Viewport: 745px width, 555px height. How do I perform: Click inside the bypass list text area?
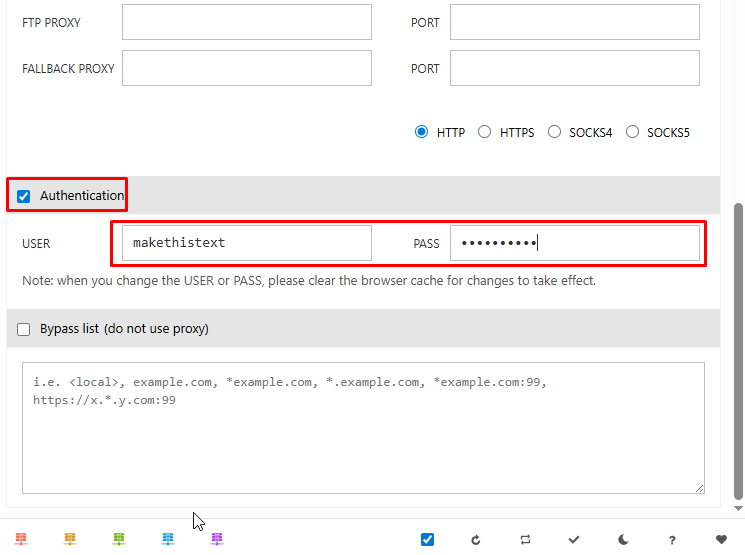[x=363, y=440]
